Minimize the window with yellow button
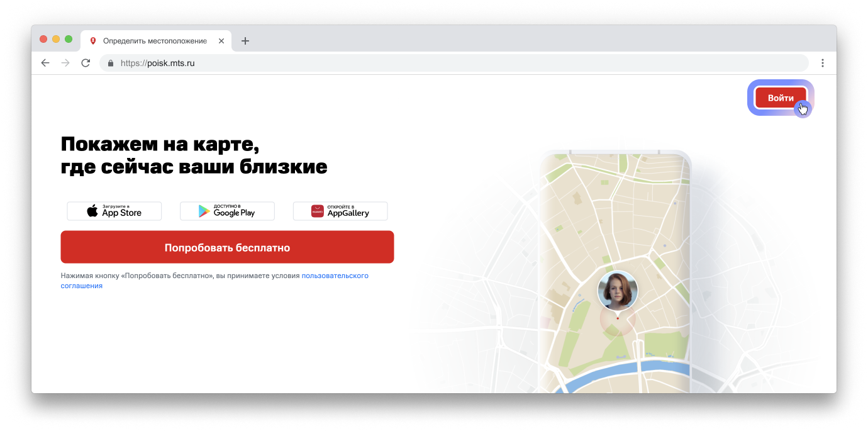868x431 pixels. (x=56, y=39)
